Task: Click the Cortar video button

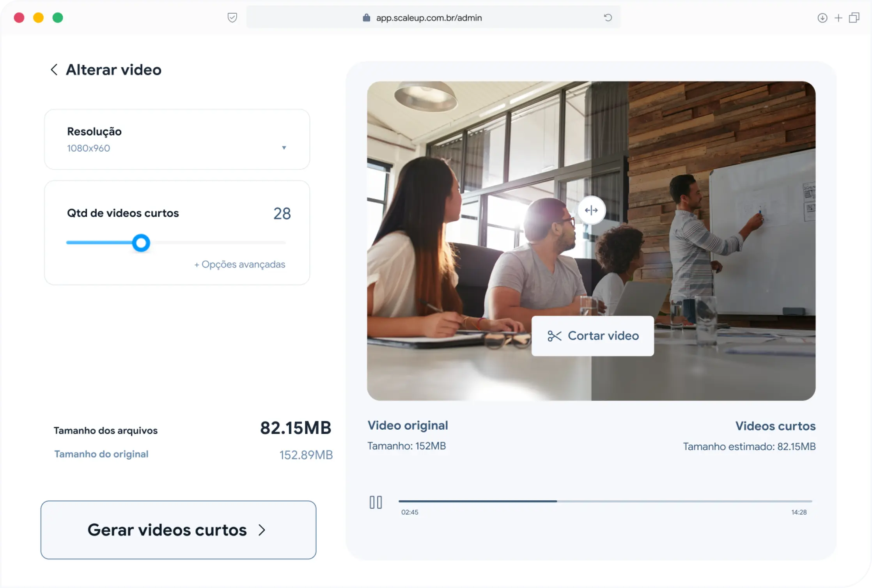Action: click(592, 336)
